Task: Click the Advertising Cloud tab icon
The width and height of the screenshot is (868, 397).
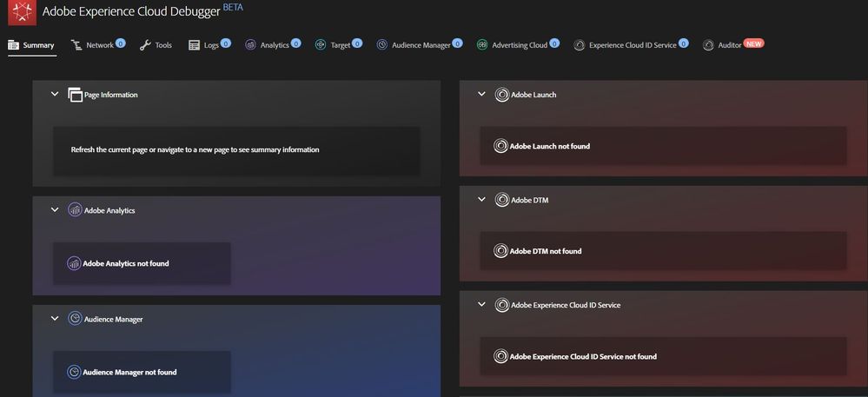Action: pos(482,45)
